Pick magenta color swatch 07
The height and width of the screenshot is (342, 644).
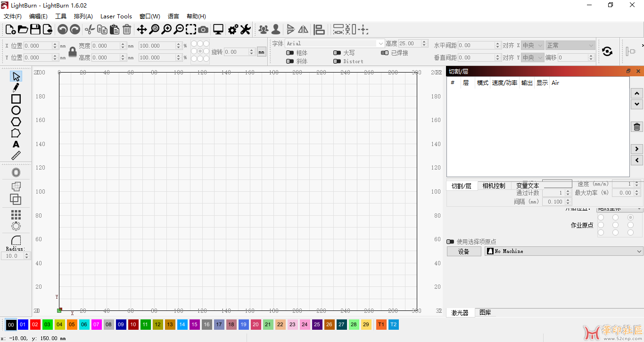pos(97,325)
